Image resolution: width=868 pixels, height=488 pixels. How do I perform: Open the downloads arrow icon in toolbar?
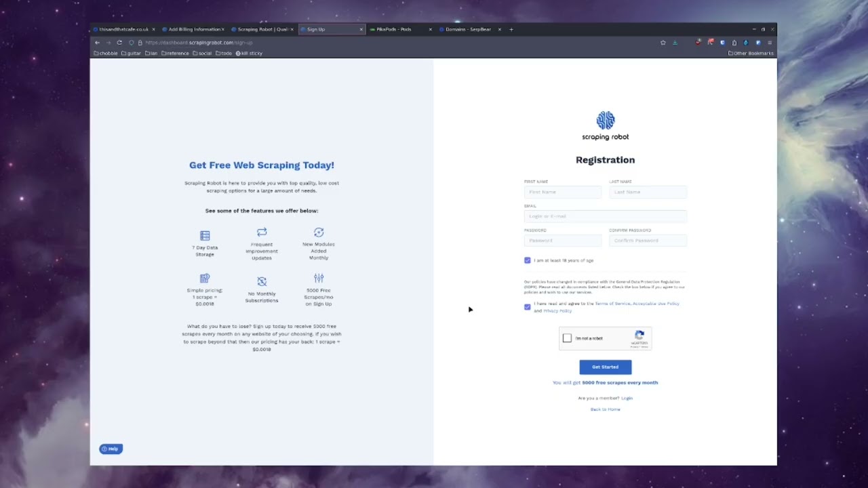pos(675,43)
